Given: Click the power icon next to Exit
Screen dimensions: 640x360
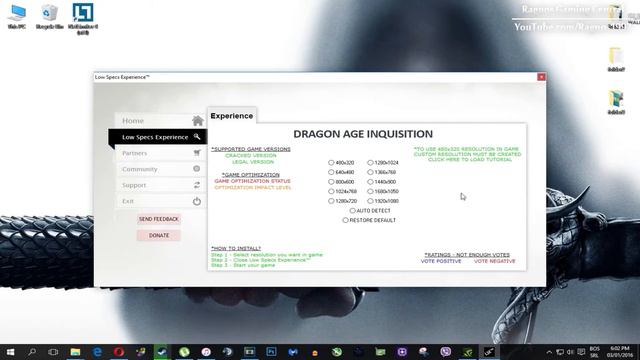Looking at the screenshot, I should pos(197,201).
